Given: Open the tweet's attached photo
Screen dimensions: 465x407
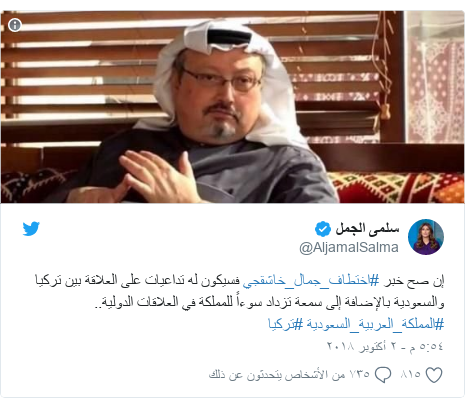Looking at the screenshot, I should click(x=232, y=107).
